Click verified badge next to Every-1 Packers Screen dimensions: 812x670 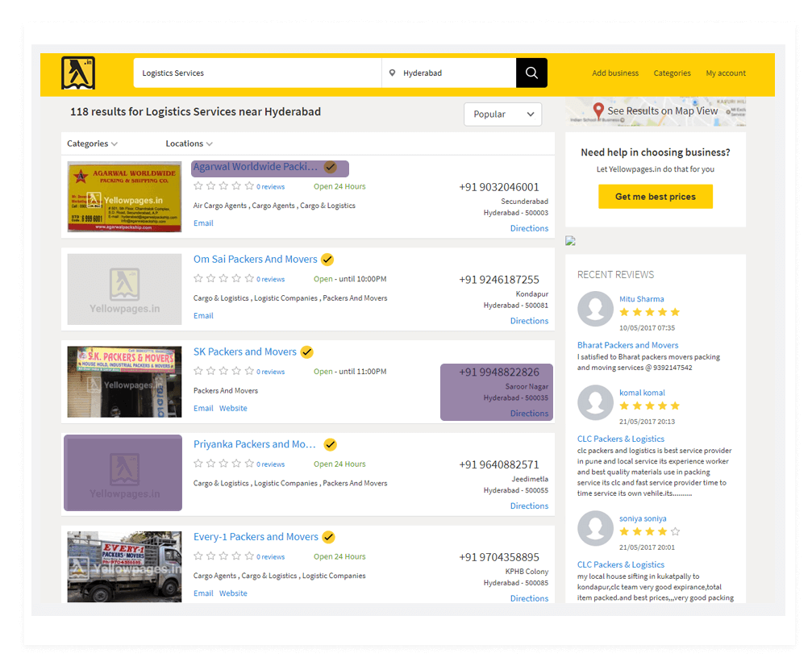coord(328,538)
